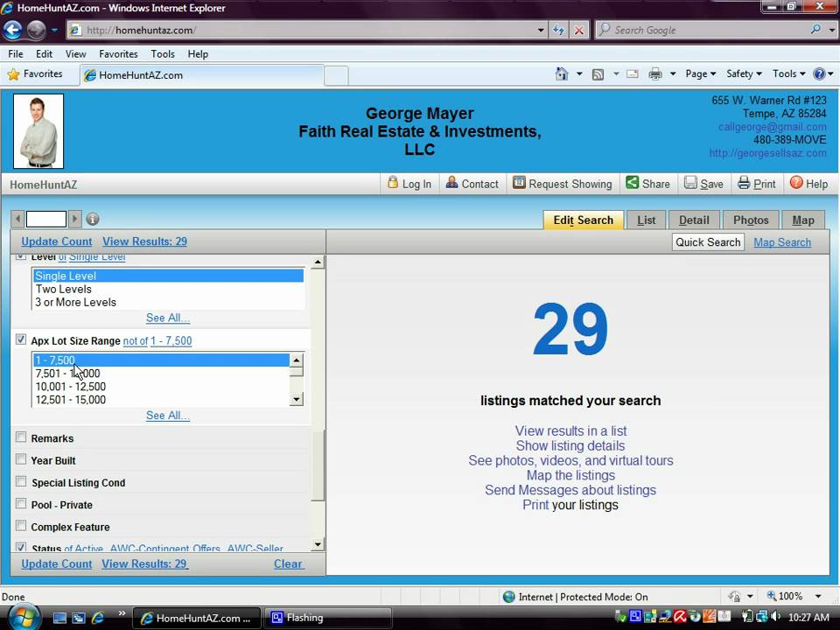Uncheck the Apx Lot Size Range checkbox
The image size is (840, 630).
point(21,339)
